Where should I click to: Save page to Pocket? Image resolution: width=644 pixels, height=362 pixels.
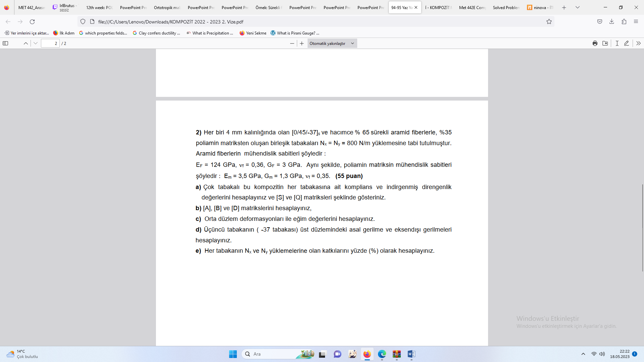(x=599, y=21)
